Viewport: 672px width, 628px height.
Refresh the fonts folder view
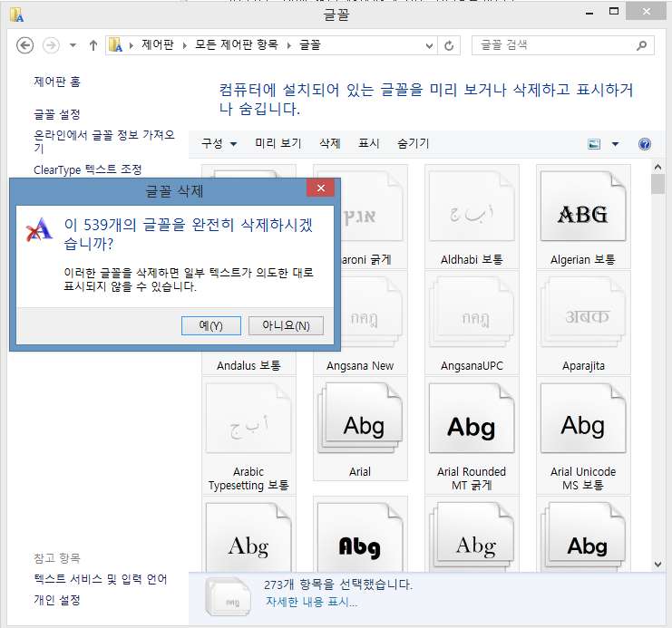(x=449, y=45)
